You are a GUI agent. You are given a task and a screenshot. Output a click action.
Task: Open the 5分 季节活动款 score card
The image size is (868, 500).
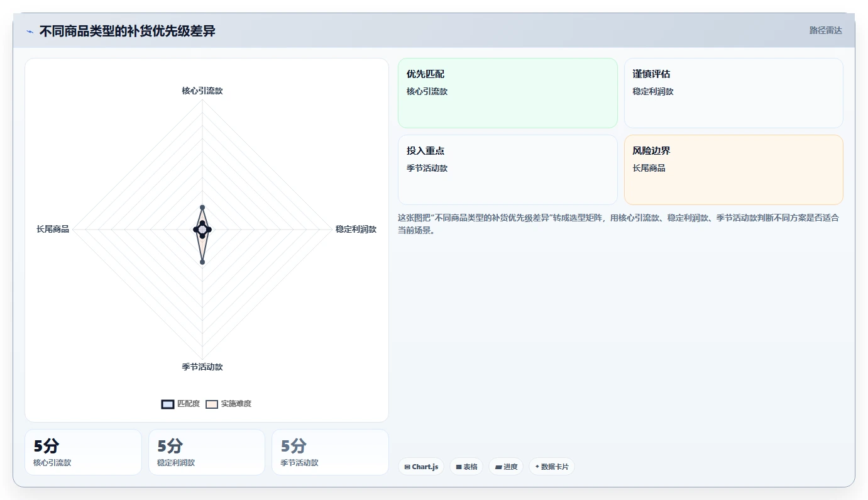(330, 452)
